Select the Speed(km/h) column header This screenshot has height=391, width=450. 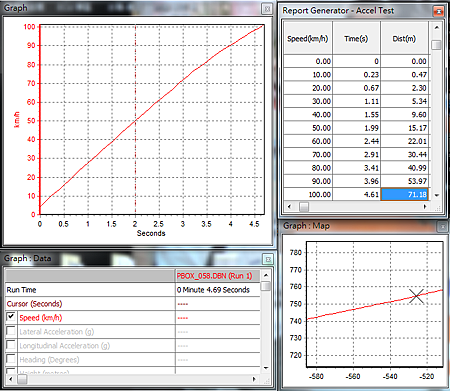(308, 38)
